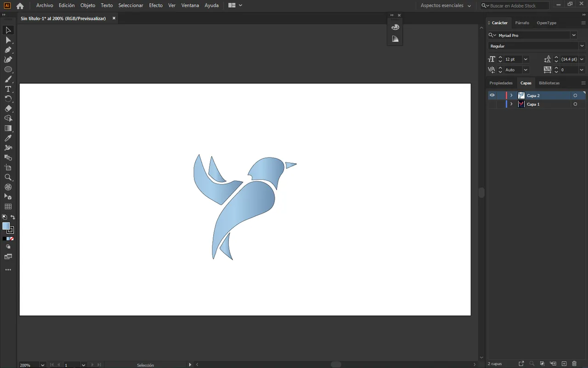Viewport: 588px width, 368px height.
Task: Open the Color panel palette icon
Action: 395,27
